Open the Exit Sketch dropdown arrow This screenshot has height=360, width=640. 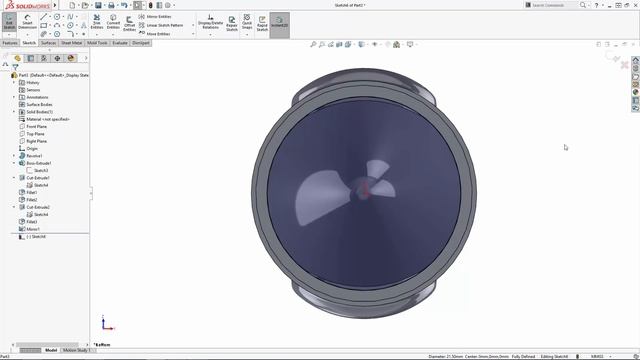point(9,35)
